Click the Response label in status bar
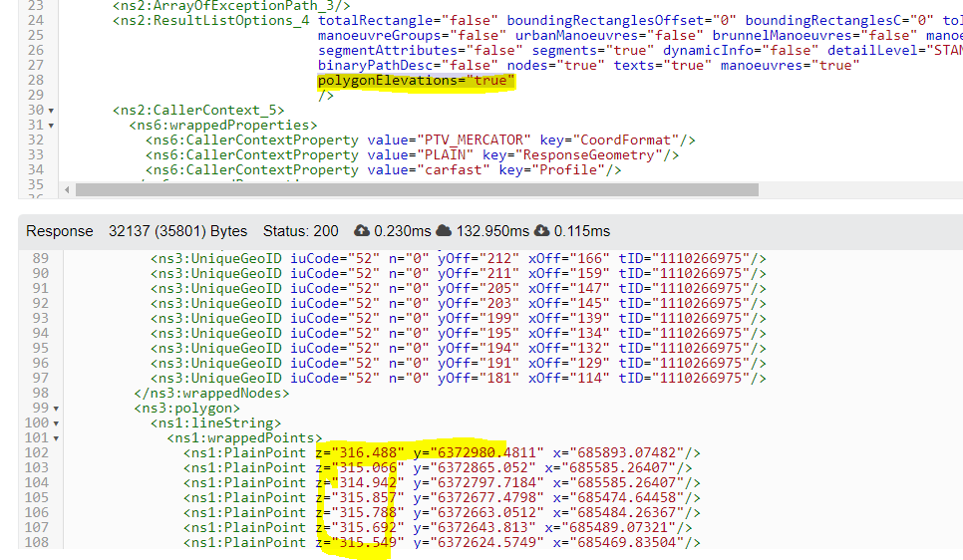Image resolution: width=963 pixels, height=560 pixels. point(59,231)
